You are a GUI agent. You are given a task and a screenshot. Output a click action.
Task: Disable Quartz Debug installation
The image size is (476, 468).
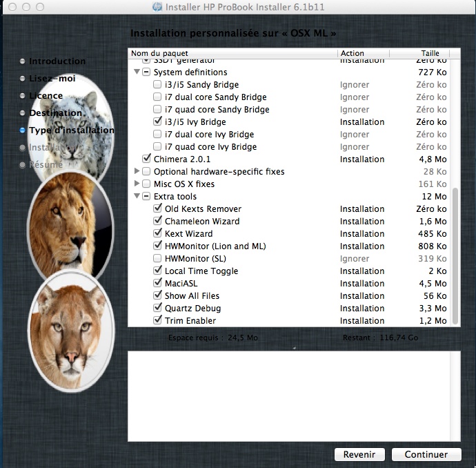(157, 309)
